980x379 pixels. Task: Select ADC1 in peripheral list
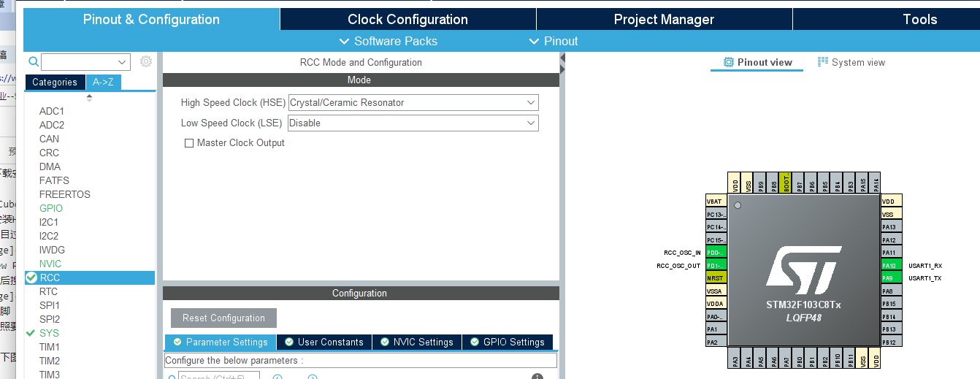coord(52,111)
